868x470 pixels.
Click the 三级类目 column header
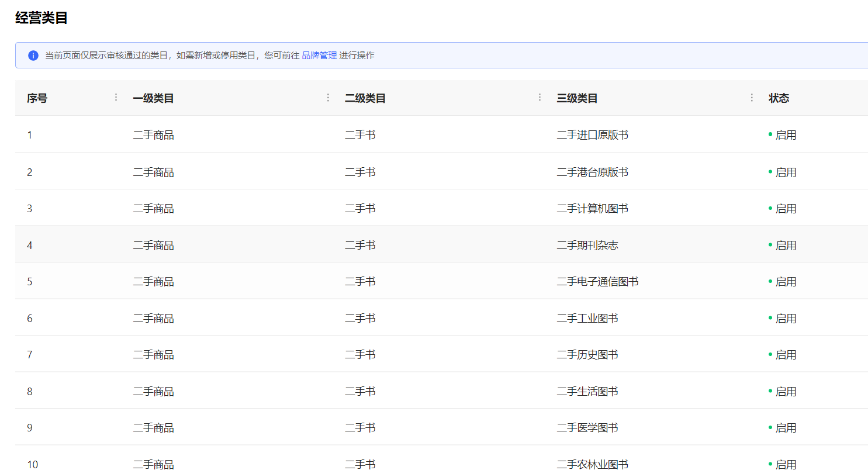point(577,98)
